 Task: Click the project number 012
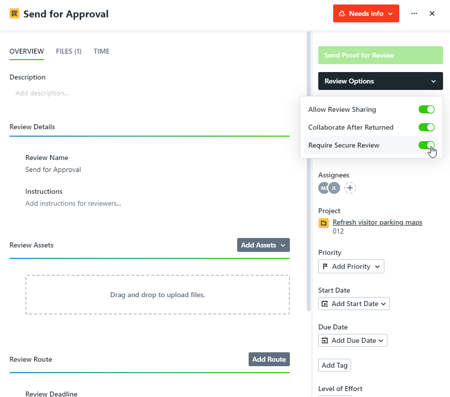click(x=338, y=231)
